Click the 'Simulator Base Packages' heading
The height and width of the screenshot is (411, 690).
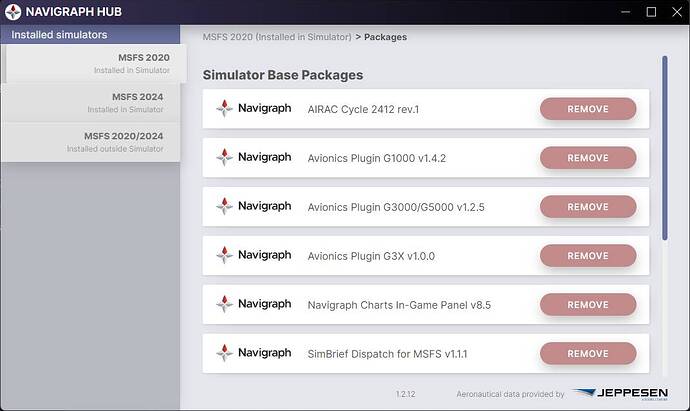point(283,75)
